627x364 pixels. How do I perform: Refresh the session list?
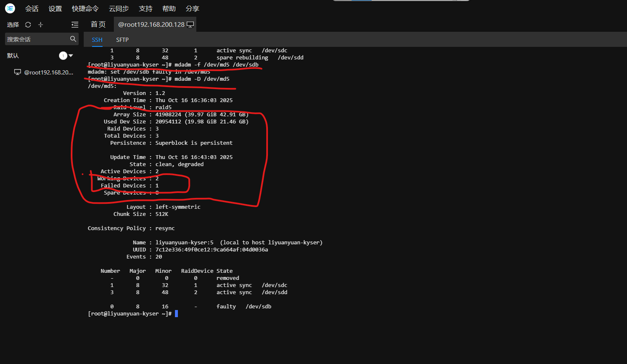28,25
